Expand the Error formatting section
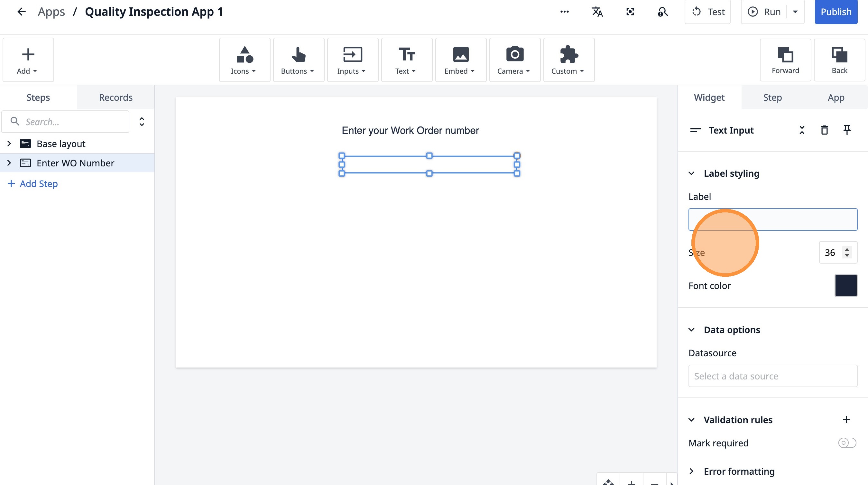Image resolution: width=868 pixels, height=485 pixels. 691,471
